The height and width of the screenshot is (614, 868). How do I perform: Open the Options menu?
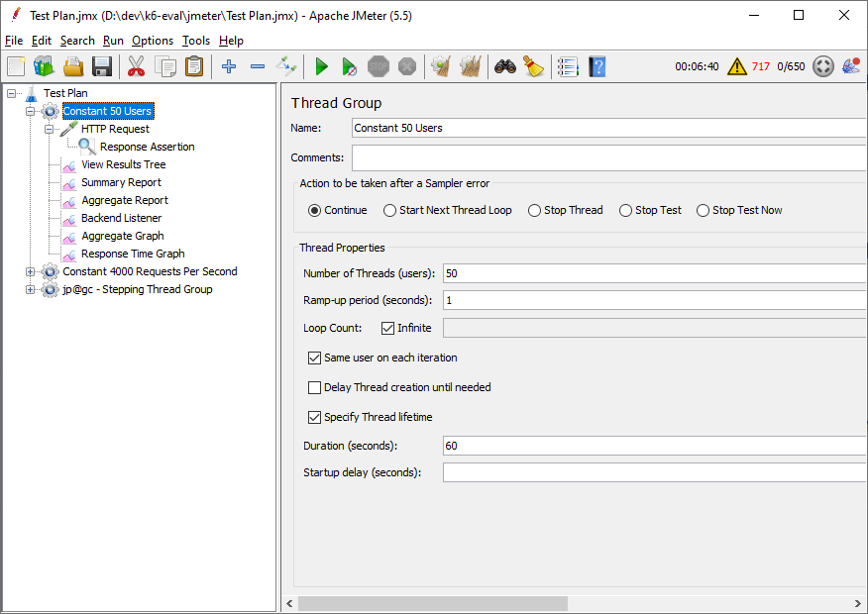tap(153, 41)
